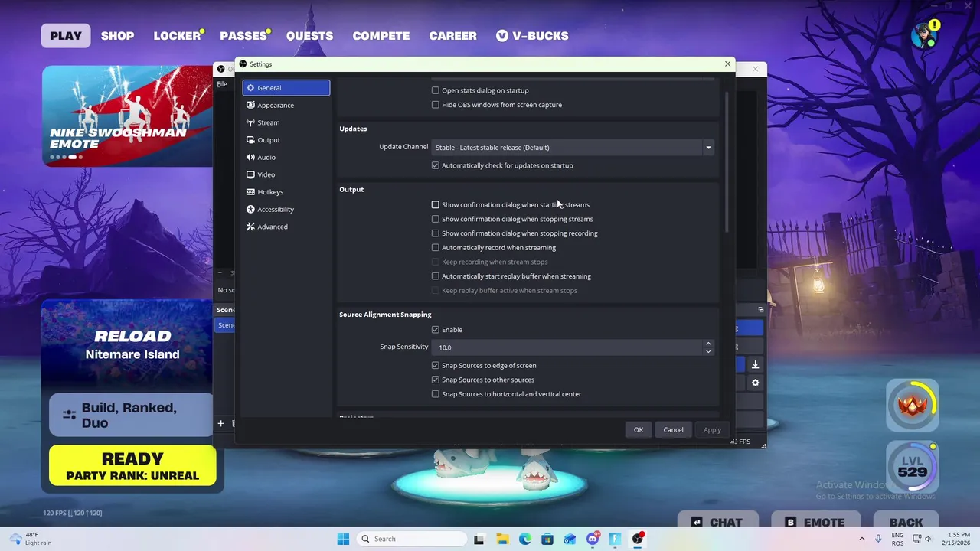The width and height of the screenshot is (980, 551).
Task: Click the Settings dialog vertical scrollbar
Action: point(727,162)
